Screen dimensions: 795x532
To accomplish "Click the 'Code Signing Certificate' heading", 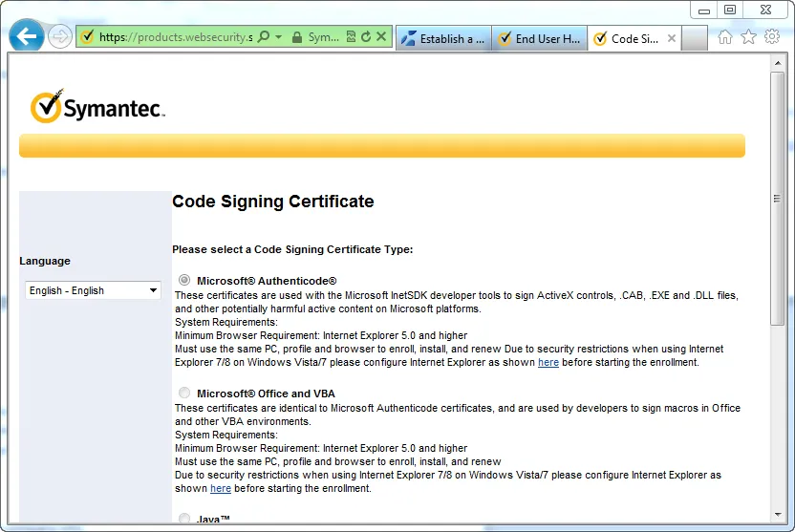I will 272,202.
